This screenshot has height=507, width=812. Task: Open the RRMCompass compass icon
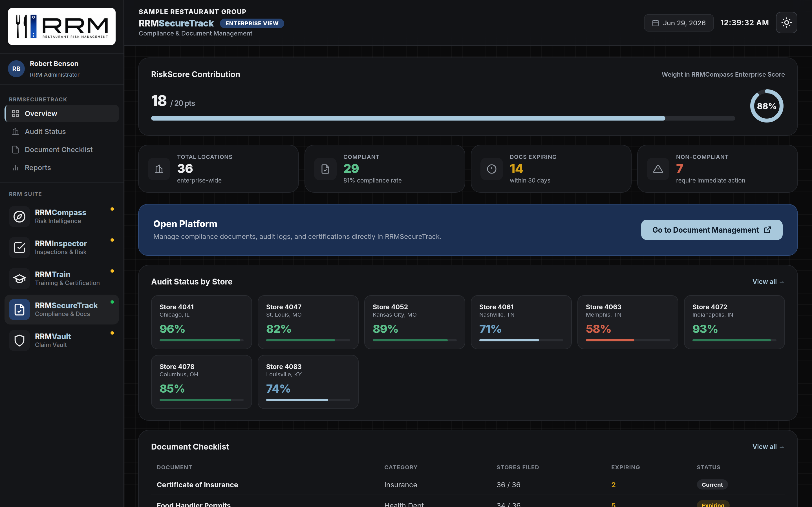(x=19, y=217)
